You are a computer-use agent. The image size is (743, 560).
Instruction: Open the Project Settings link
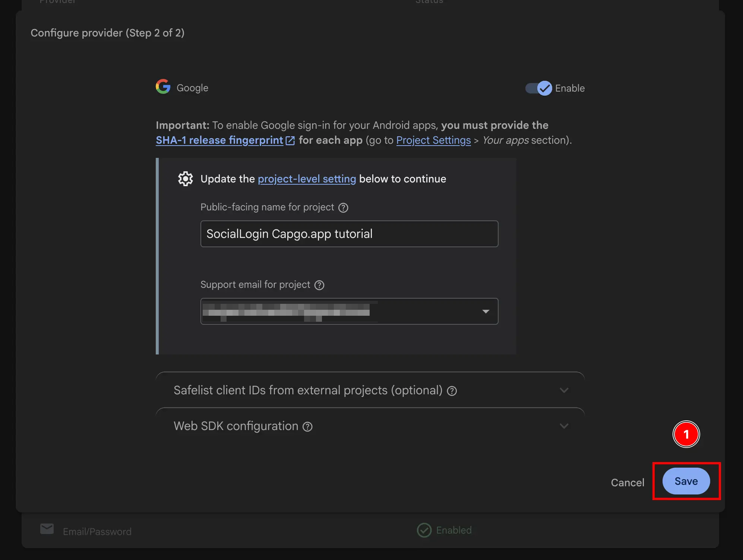point(433,140)
